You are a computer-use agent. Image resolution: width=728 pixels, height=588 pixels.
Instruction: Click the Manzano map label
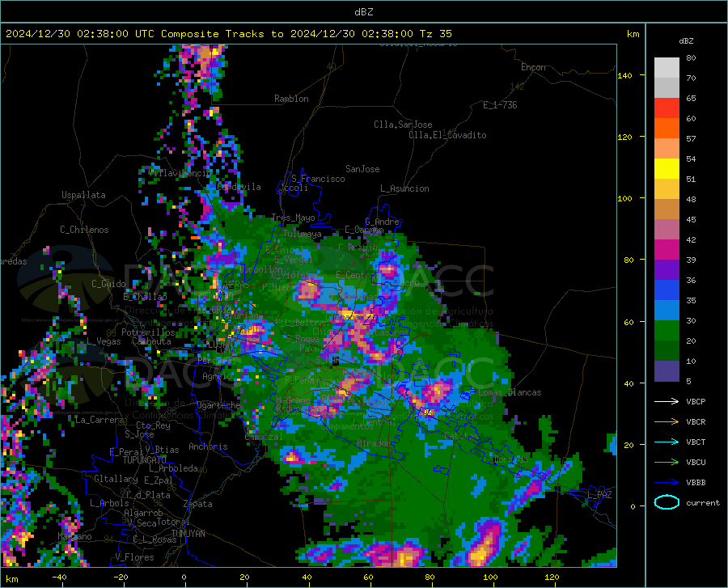(74, 536)
